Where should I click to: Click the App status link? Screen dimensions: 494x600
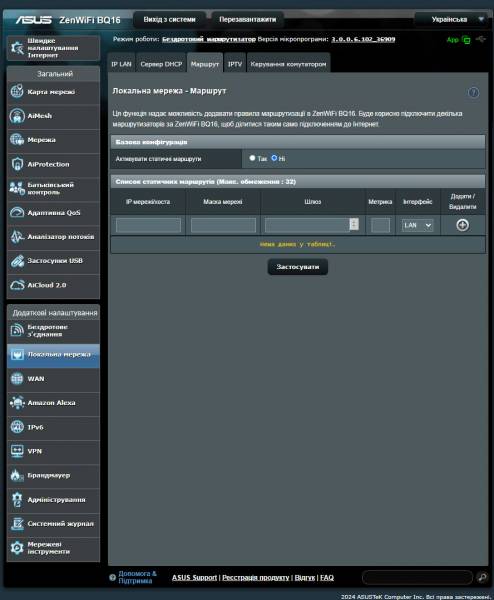pos(453,40)
